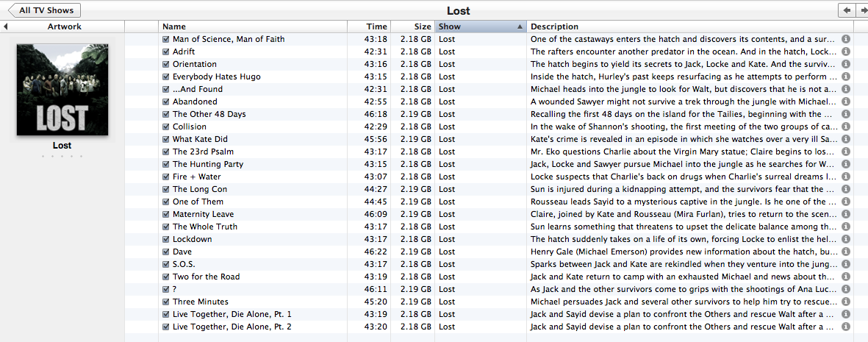868x342 pixels.
Task: Go back to All TV Shows
Action: coord(44,10)
